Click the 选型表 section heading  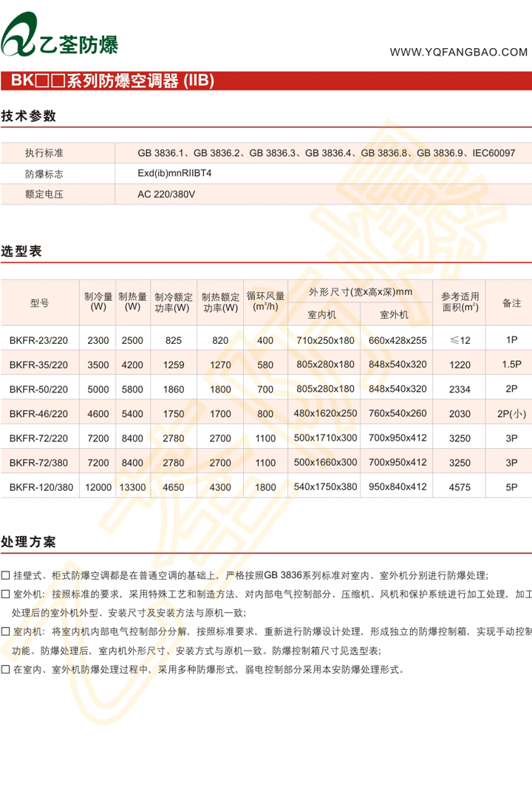pyautogui.click(x=22, y=251)
